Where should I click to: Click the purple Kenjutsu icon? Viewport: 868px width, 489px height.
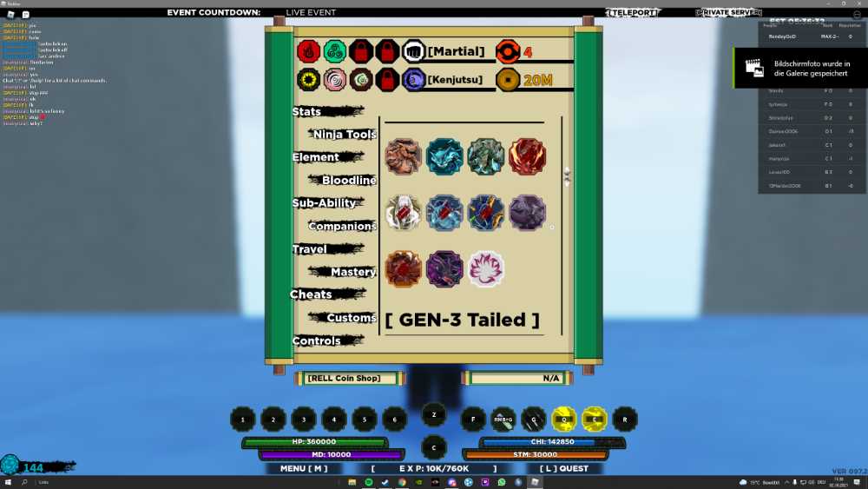point(413,80)
